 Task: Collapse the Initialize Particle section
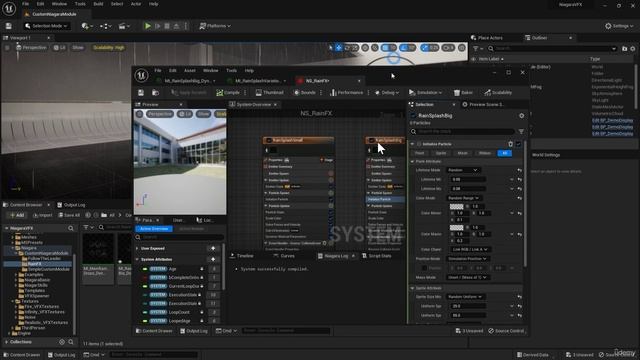(x=412, y=144)
